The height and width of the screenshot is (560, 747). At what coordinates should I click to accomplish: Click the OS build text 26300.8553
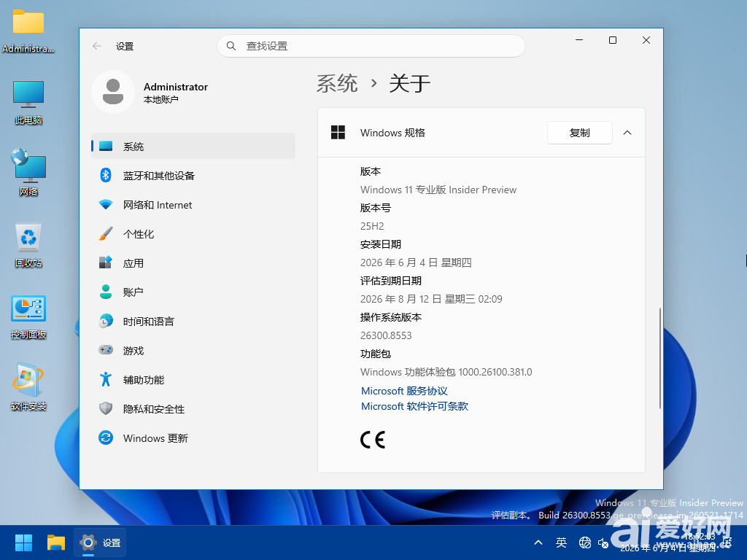click(386, 335)
